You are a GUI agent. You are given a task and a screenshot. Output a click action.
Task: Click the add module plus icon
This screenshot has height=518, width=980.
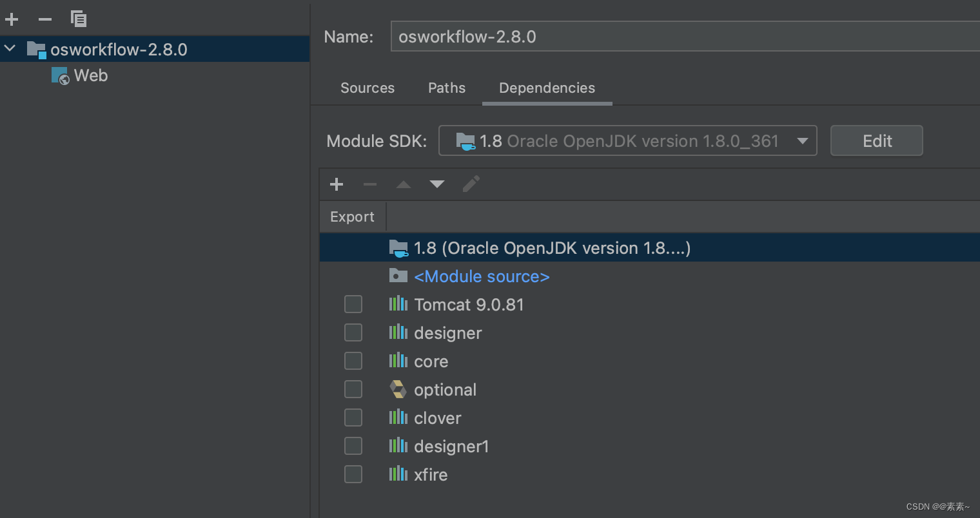(12, 19)
